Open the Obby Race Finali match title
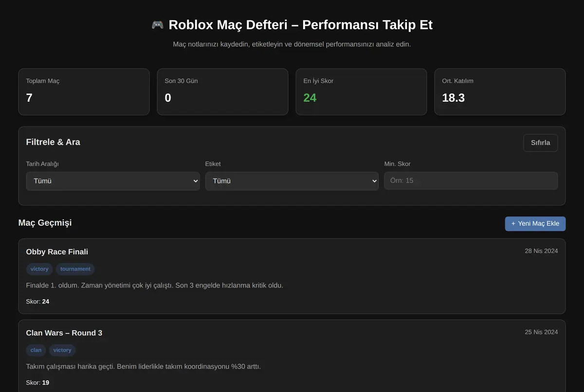The width and height of the screenshot is (584, 392). 57,252
